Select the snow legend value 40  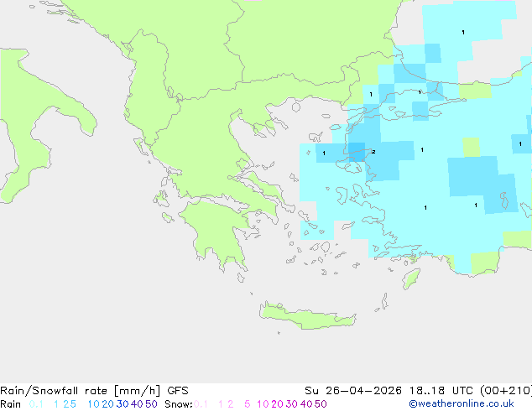306,404
